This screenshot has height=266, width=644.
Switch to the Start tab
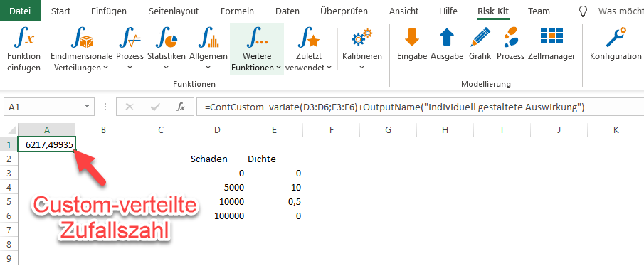[60, 11]
